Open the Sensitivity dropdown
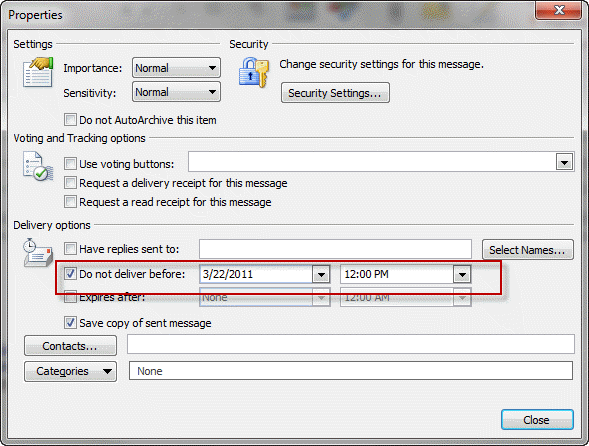Image resolution: width=589 pixels, height=446 pixels. click(176, 92)
